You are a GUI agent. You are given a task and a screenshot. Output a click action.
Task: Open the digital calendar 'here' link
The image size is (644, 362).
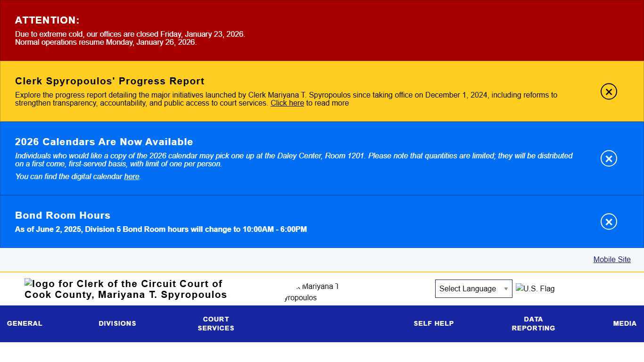(x=132, y=176)
